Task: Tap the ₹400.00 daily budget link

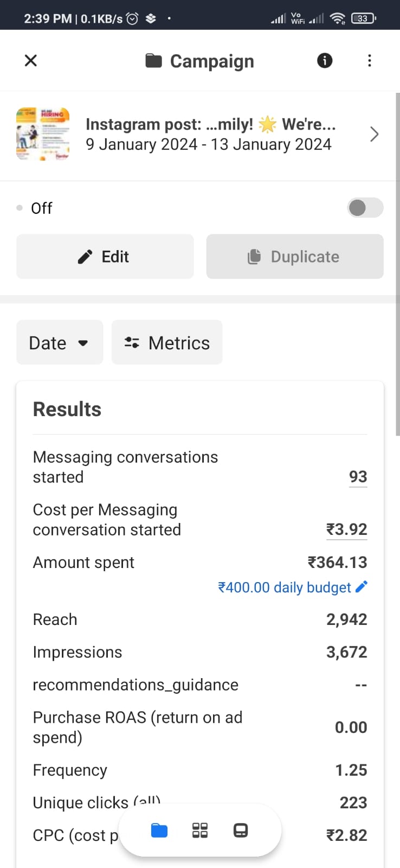Action: (x=285, y=588)
